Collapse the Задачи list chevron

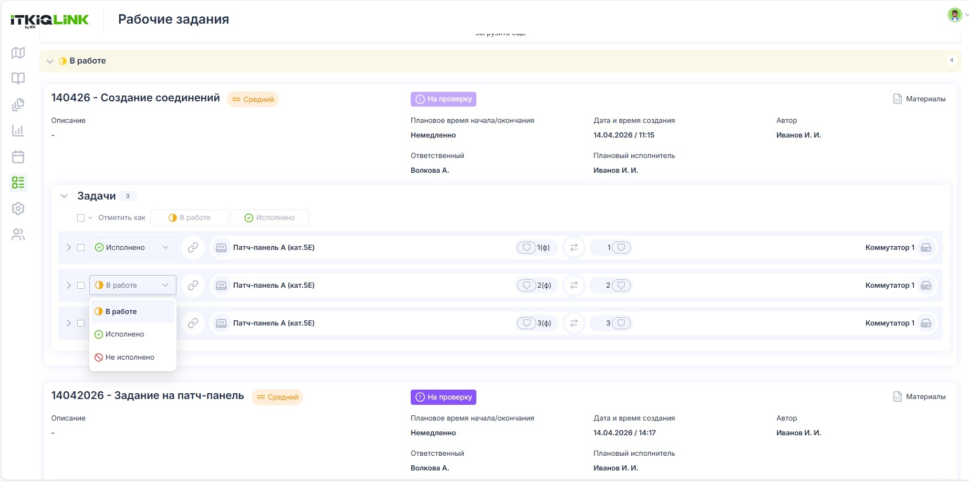[64, 196]
